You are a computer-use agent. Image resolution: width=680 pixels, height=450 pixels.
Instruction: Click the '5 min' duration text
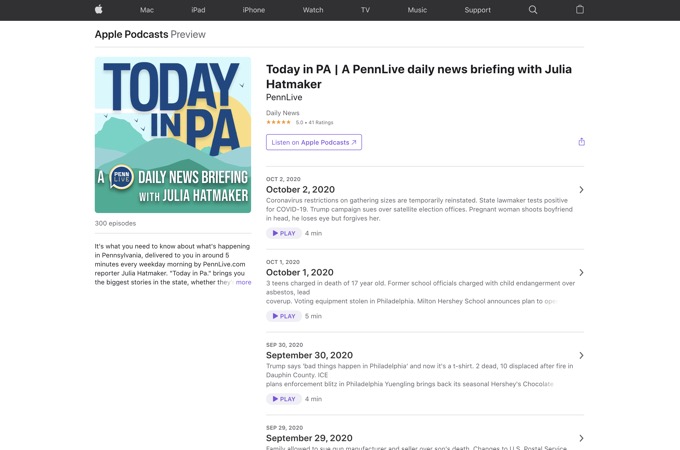[313, 316]
